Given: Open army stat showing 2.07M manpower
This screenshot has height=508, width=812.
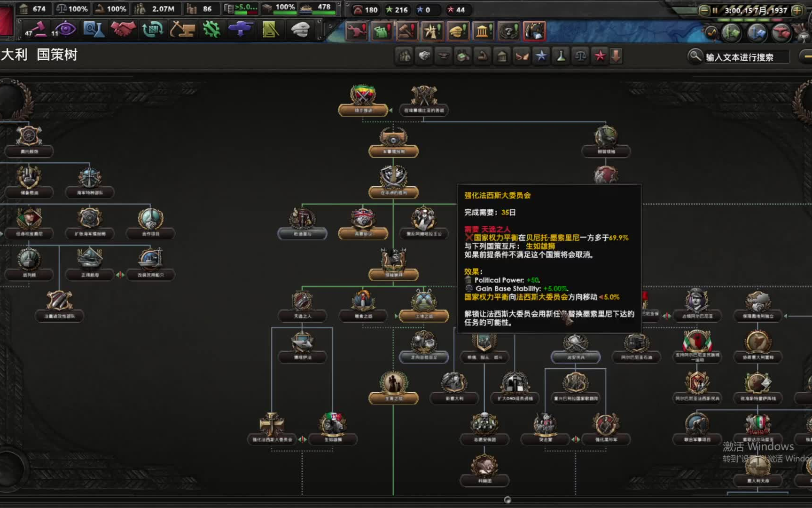Looking at the screenshot, I should tap(155, 8).
